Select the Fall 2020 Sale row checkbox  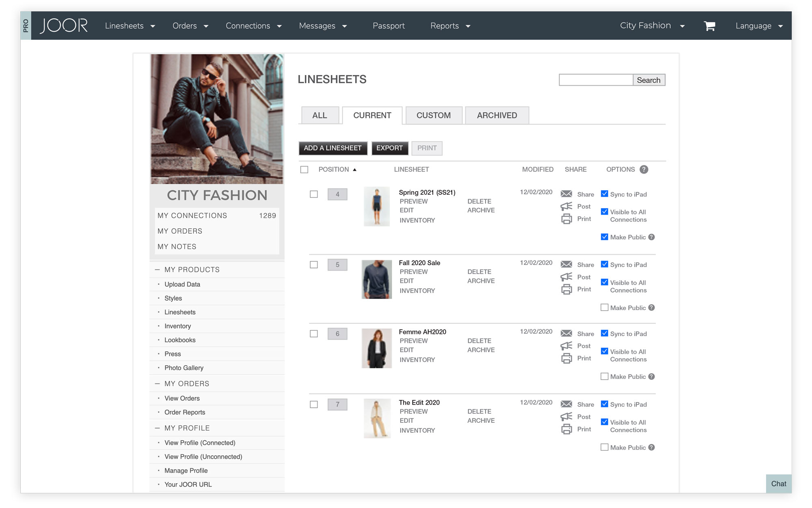point(314,265)
